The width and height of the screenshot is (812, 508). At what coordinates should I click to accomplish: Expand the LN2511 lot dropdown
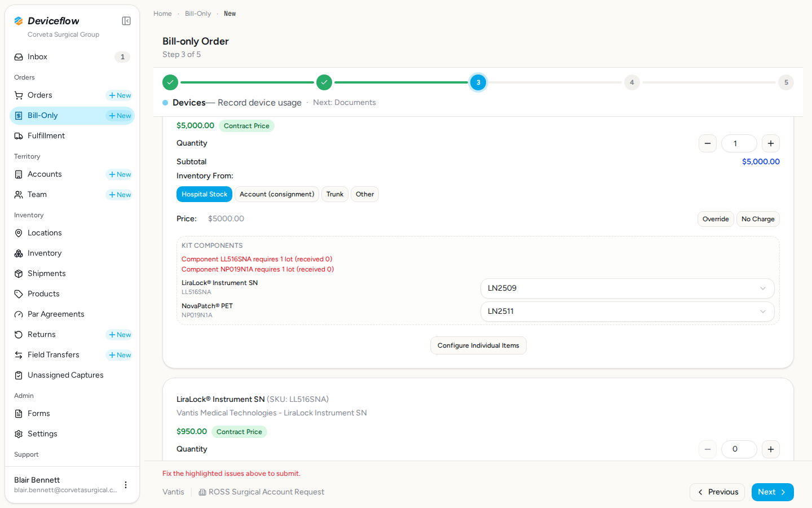coord(627,312)
